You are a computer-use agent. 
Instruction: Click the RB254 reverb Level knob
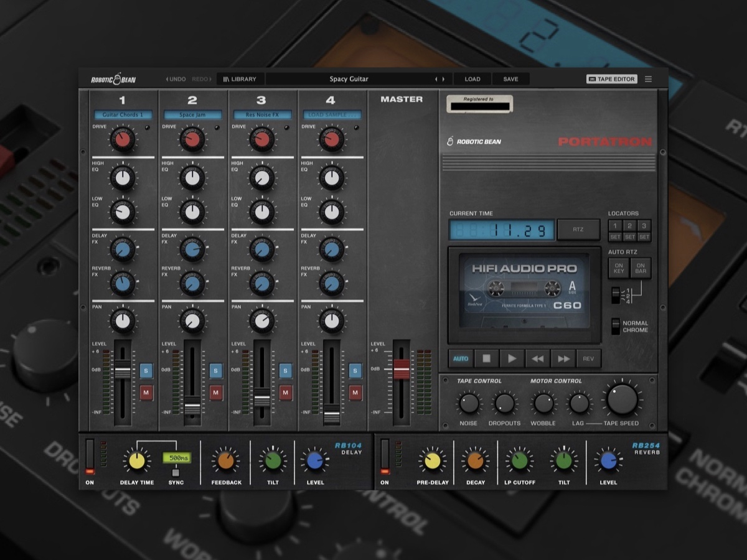608,461
